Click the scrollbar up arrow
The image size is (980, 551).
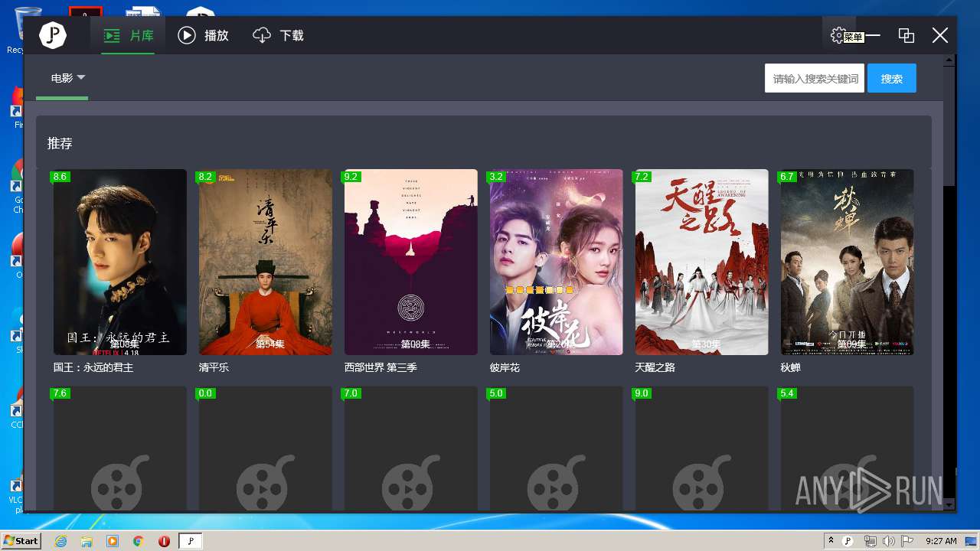(x=949, y=60)
